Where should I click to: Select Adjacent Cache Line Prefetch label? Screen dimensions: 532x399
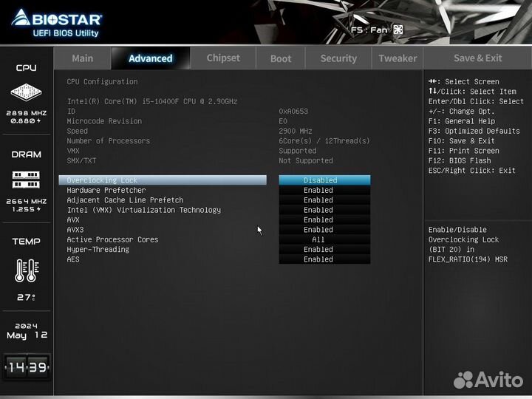pyautogui.click(x=125, y=199)
